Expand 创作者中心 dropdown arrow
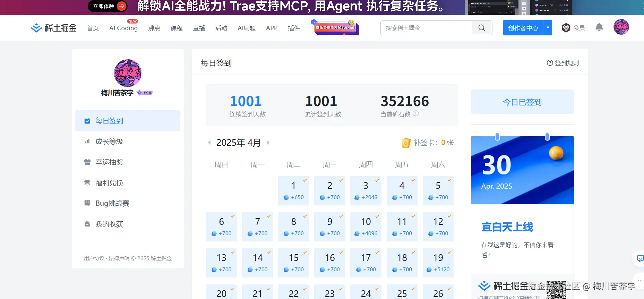Viewport: 644px width, 299px height. pos(548,28)
